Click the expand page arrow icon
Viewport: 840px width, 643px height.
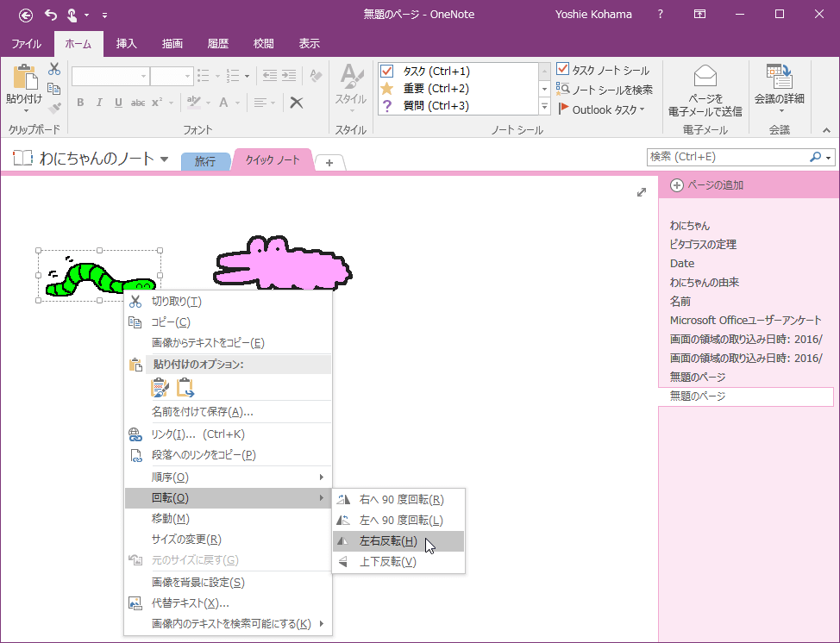point(642,192)
